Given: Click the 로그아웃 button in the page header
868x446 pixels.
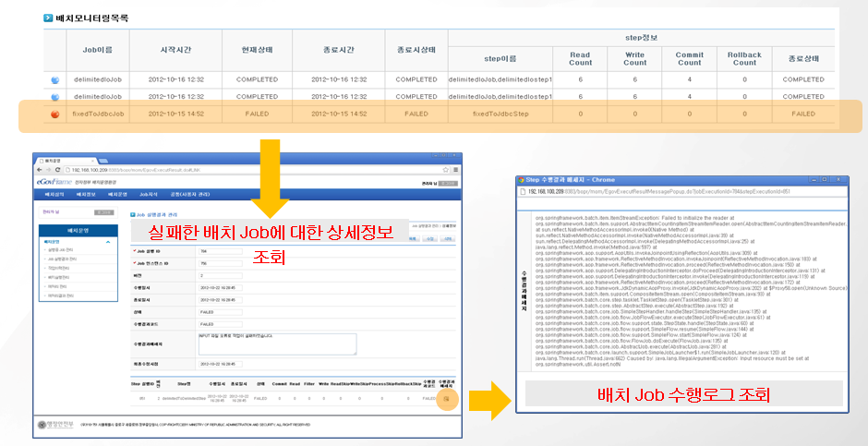Looking at the screenshot, I should point(449,183).
